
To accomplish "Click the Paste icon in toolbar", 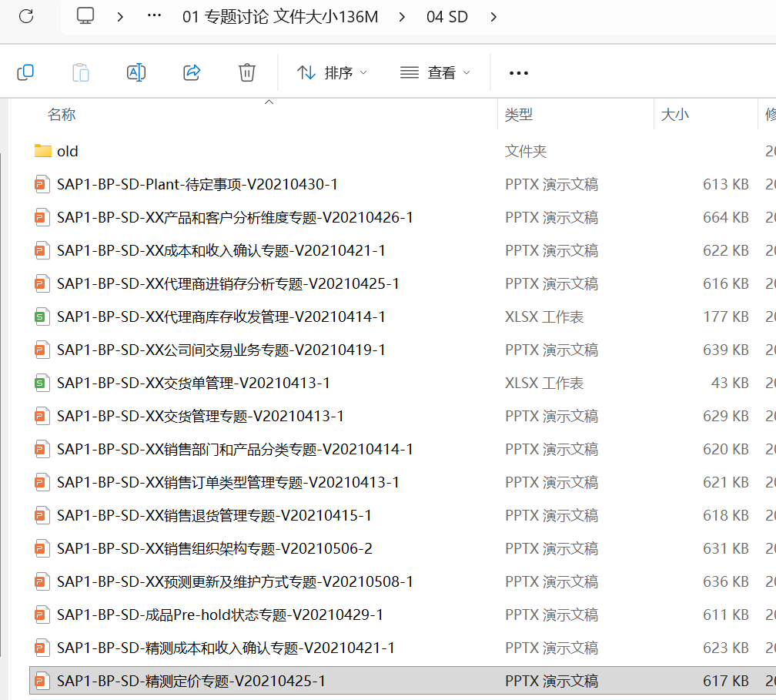I will point(81,72).
